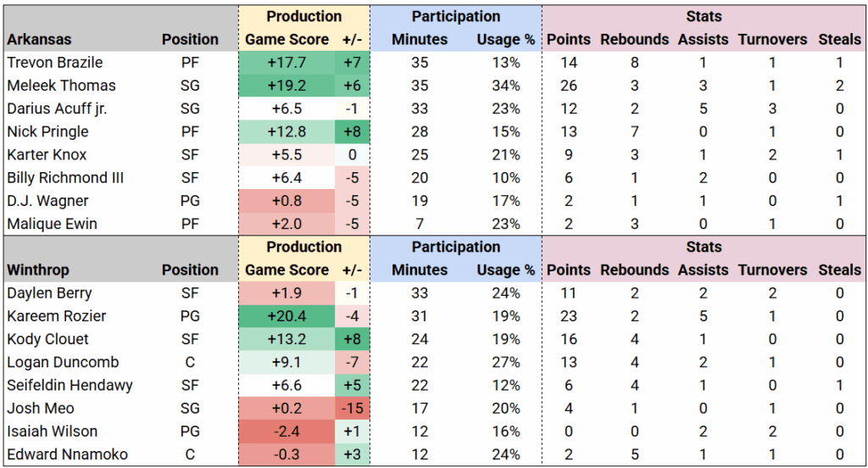Click the Arkansas Production header
Image resolution: width=868 pixels, height=468 pixels.
[303, 16]
